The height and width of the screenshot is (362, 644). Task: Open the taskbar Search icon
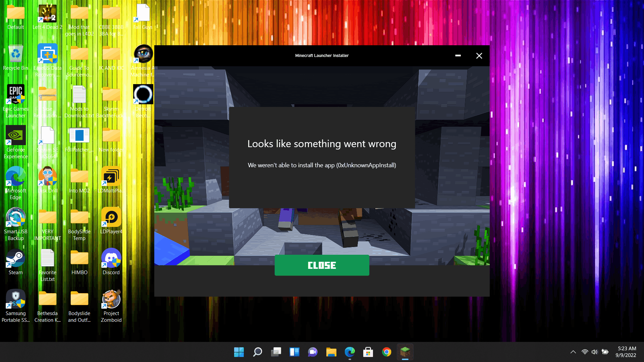pos(257,352)
